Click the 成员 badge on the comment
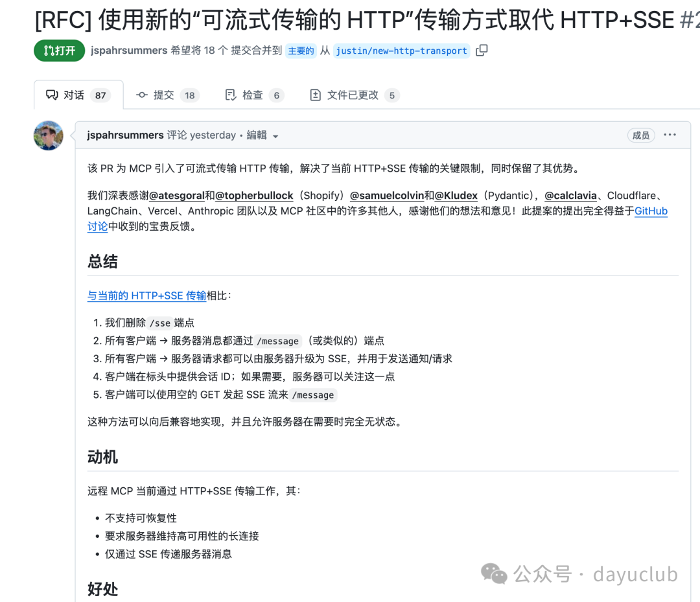Screen dimensions: 700x602 [x=641, y=135]
